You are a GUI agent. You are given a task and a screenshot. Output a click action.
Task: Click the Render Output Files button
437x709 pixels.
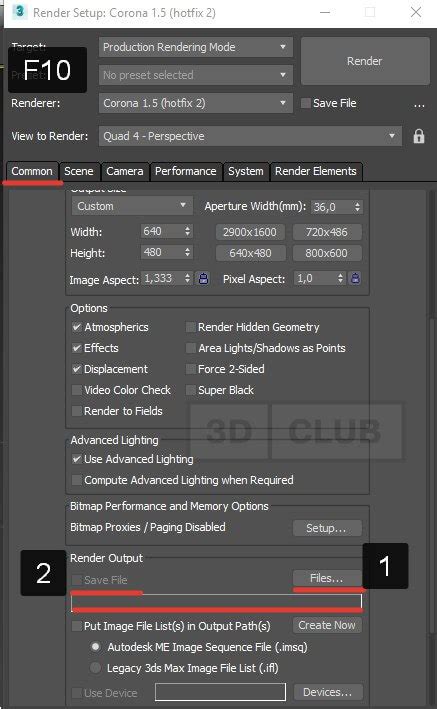pos(327,578)
